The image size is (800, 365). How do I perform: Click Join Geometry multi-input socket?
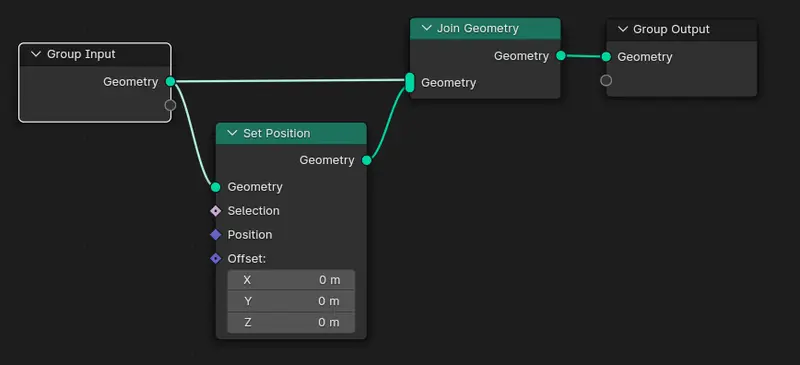click(410, 82)
